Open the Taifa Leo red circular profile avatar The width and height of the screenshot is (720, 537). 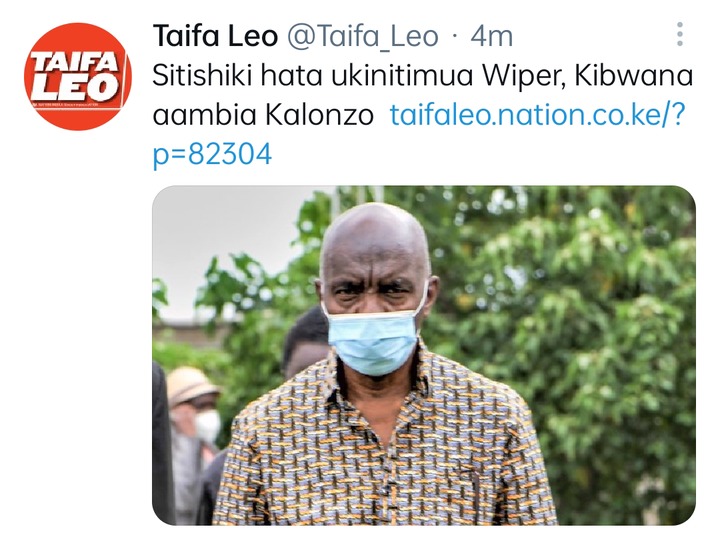pyautogui.click(x=78, y=77)
